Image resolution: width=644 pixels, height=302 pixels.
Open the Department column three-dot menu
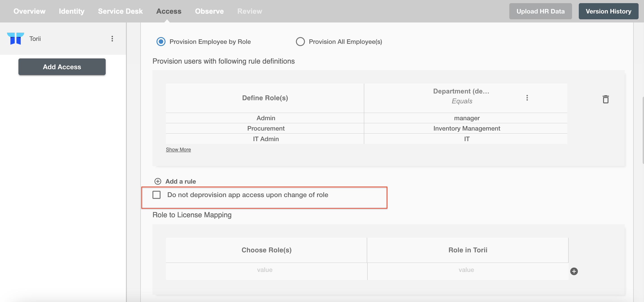tap(527, 98)
